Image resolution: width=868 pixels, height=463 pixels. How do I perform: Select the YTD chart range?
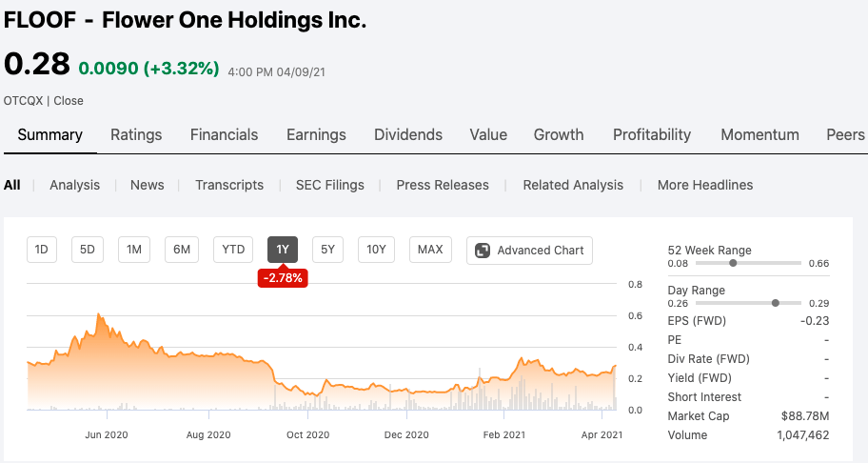[x=233, y=250]
